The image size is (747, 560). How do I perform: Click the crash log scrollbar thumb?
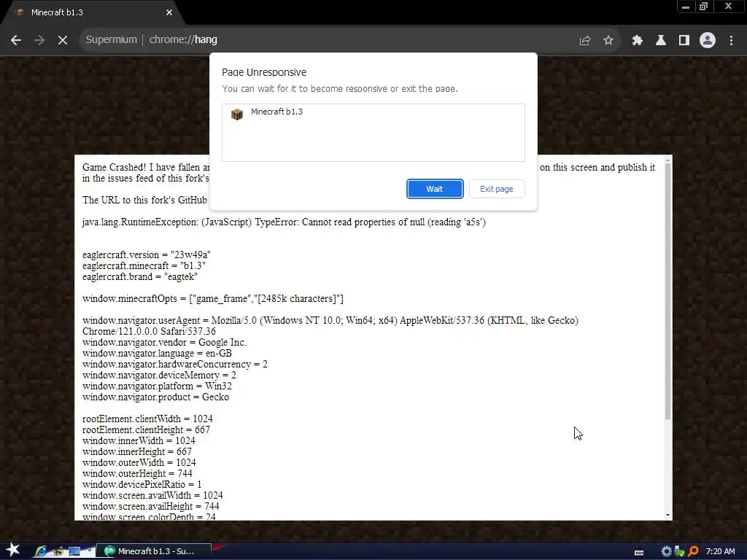point(667,292)
